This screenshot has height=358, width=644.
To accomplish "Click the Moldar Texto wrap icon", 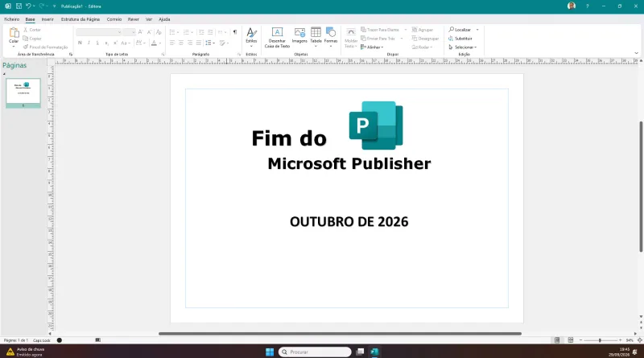I will pos(351,38).
